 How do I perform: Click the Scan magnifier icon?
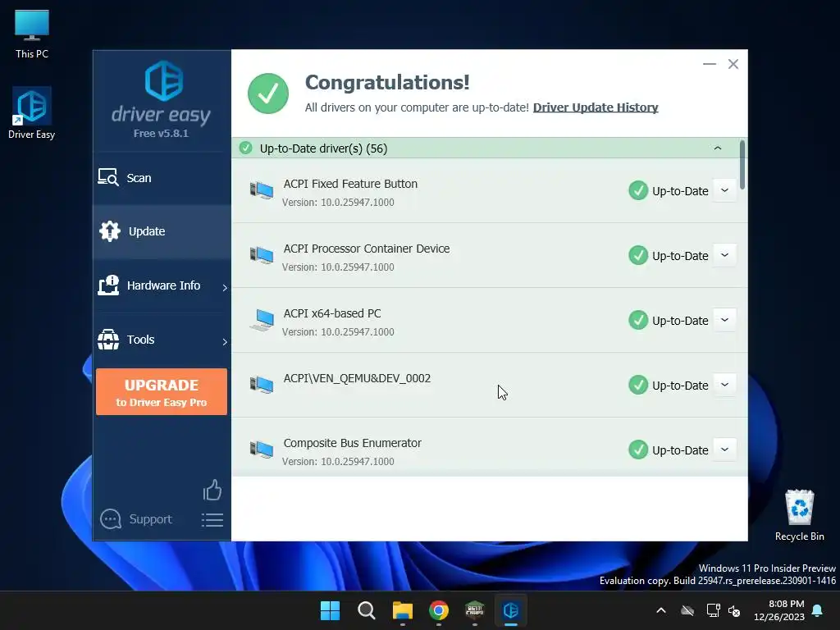click(x=108, y=177)
